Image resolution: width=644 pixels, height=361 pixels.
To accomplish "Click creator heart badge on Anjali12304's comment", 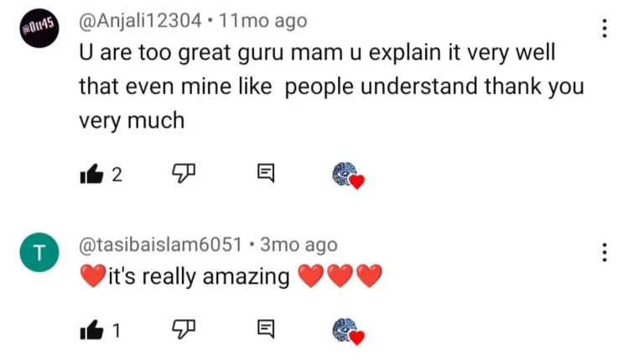I will 348,175.
